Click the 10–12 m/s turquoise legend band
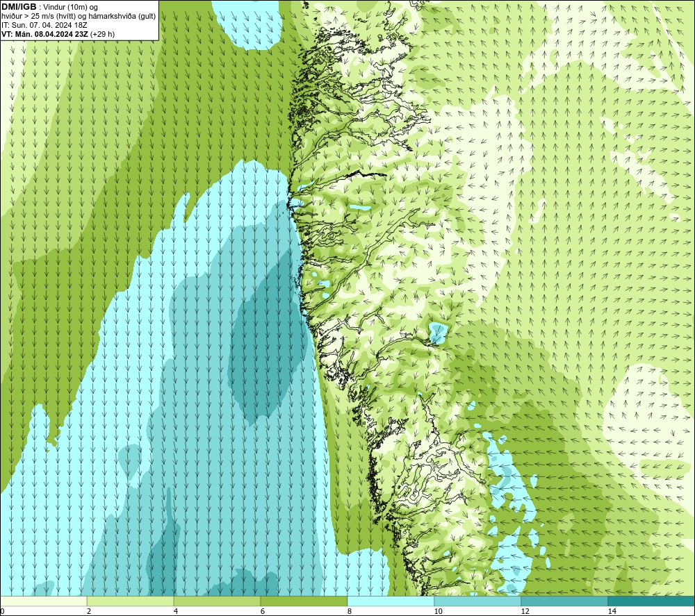Image resolution: width=695 pixels, height=616 pixels. [478, 601]
